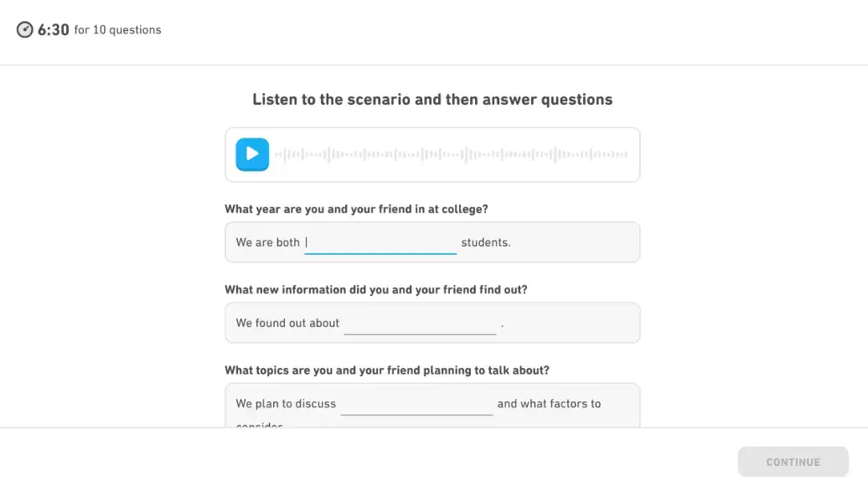This screenshot has width=868, height=486.
Task: Place the cursor in the first answer field
Action: point(380,242)
